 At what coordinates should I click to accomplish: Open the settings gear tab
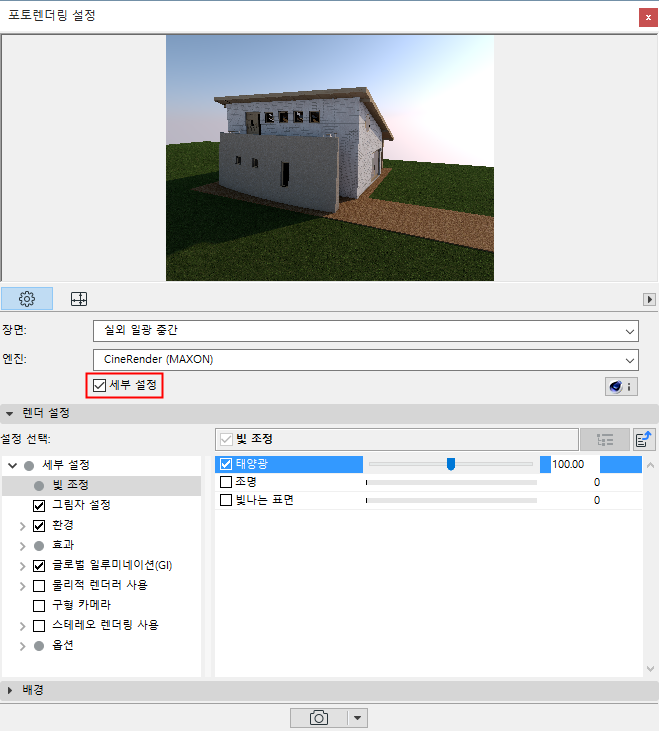pos(27,299)
